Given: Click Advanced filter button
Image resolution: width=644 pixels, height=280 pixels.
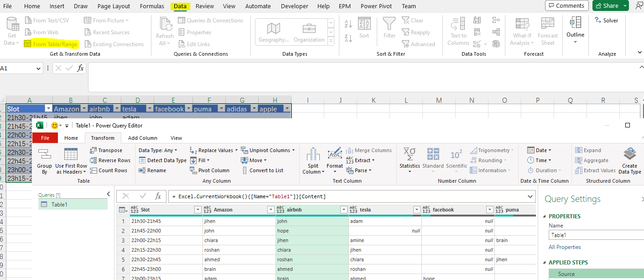Looking at the screenshot, I should pos(418,44).
